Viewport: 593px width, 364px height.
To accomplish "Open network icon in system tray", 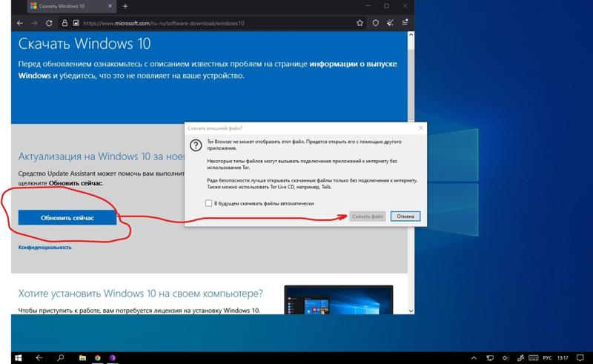I will click(x=490, y=357).
